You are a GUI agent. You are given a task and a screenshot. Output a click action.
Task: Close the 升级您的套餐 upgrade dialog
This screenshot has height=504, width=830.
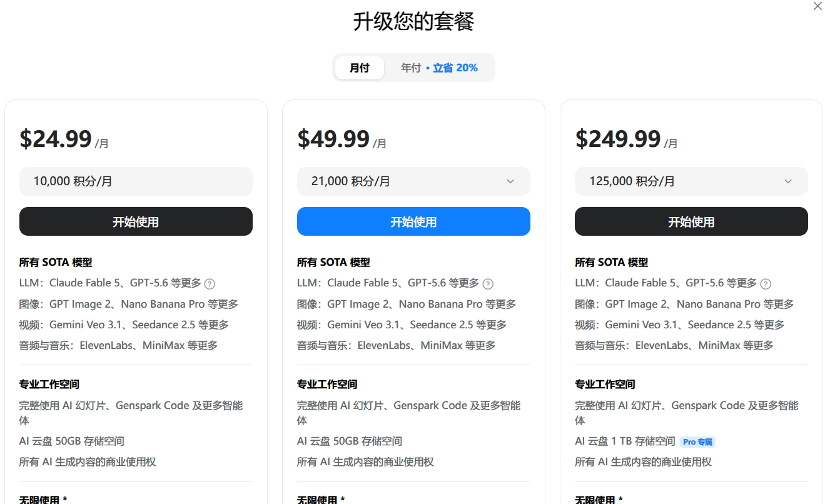coord(817,6)
